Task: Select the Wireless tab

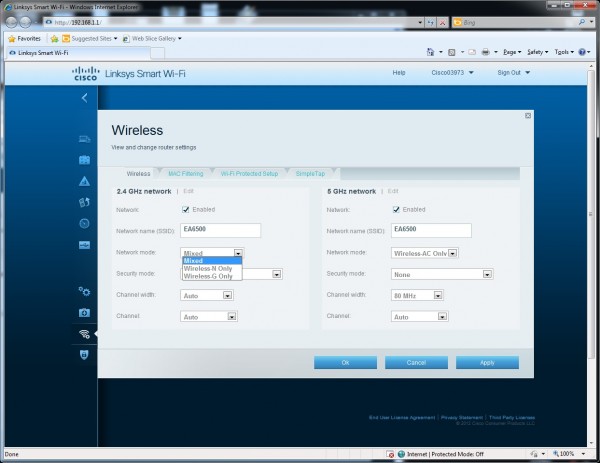Action: coord(138,174)
